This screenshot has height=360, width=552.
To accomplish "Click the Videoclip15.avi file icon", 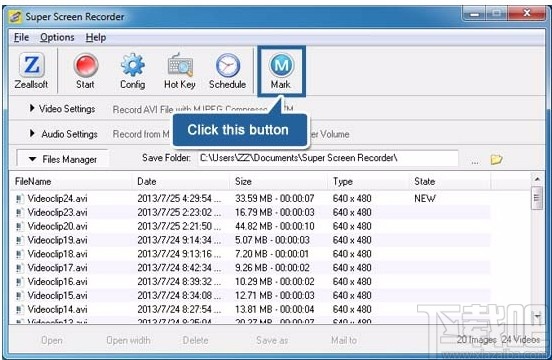I will click(x=20, y=295).
